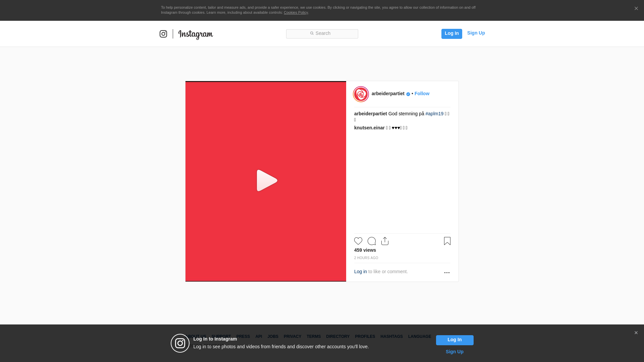Viewport: 644px width, 362px height.
Task: Play the video in the post
Action: click(266, 181)
